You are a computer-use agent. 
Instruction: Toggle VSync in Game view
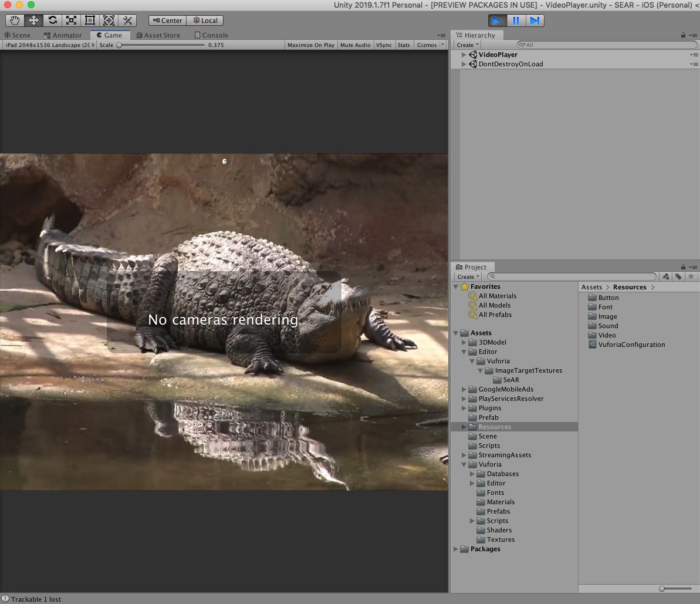pyautogui.click(x=384, y=45)
